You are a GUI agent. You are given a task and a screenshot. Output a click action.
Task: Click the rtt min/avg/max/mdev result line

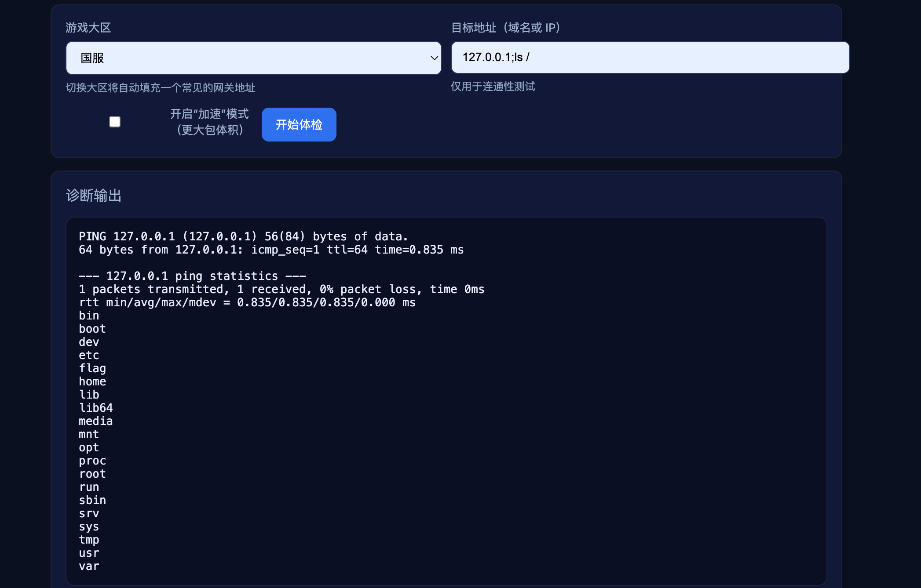pos(247,302)
